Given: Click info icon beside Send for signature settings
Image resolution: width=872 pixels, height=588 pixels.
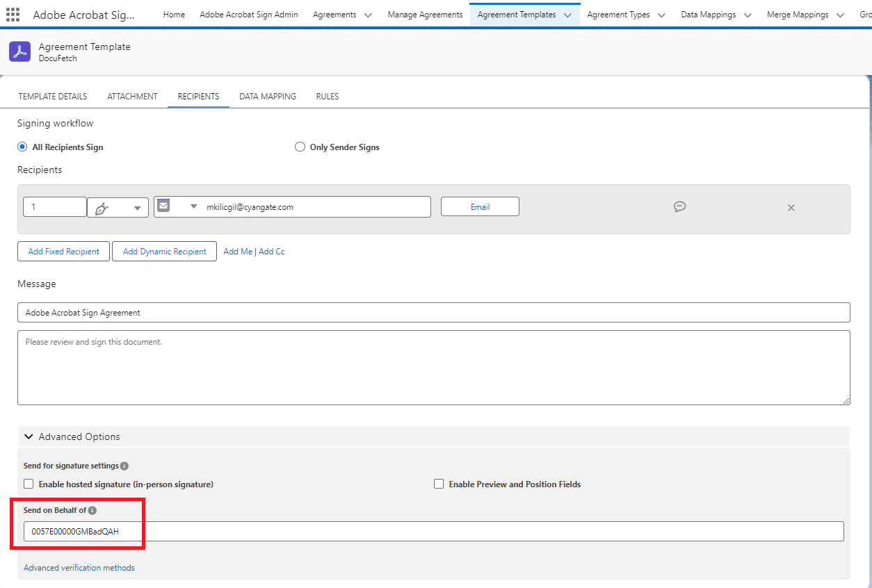Looking at the screenshot, I should 124,466.
